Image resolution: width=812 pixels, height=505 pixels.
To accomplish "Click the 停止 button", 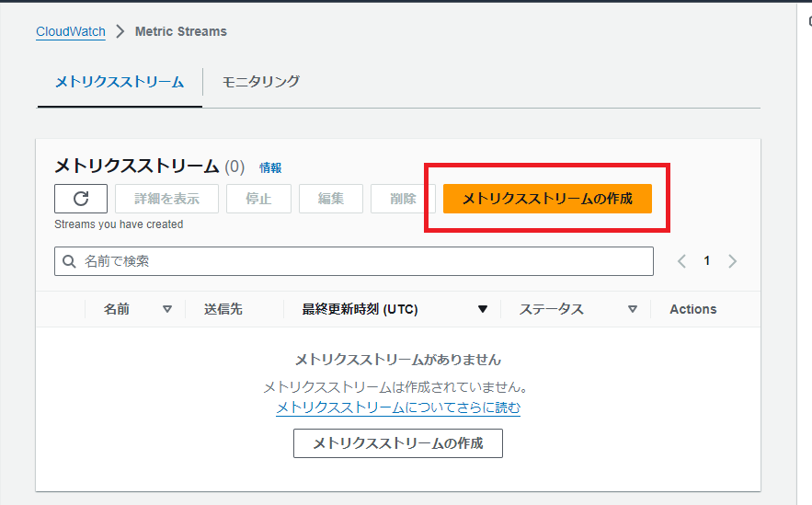I will click(258, 199).
